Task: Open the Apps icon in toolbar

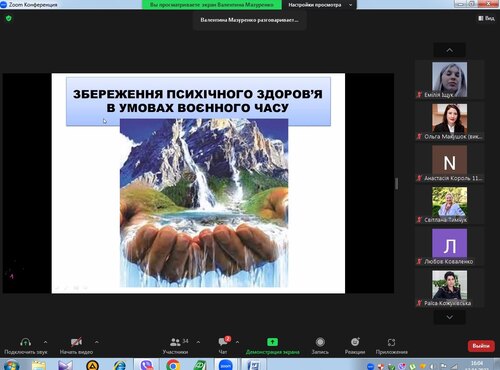Action: point(391,342)
